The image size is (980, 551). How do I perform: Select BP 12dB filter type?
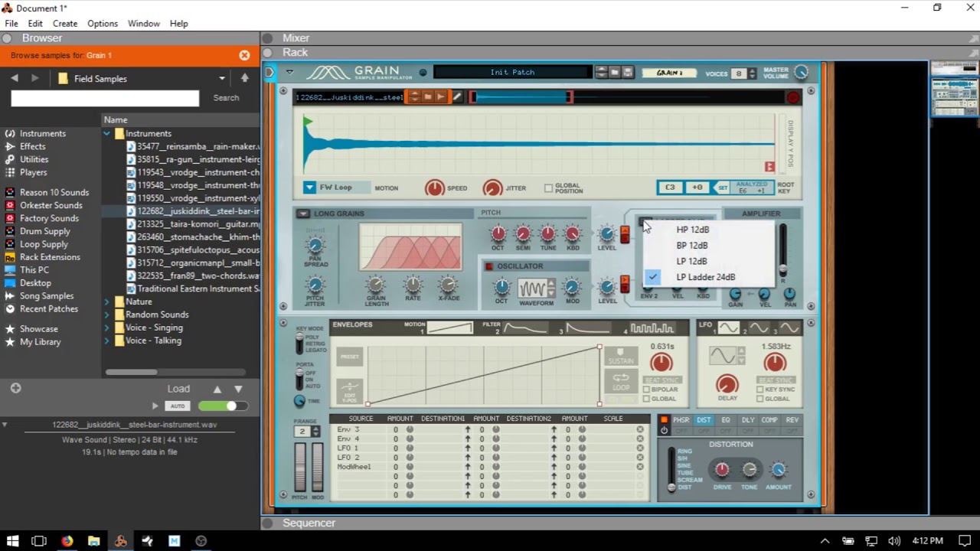692,246
